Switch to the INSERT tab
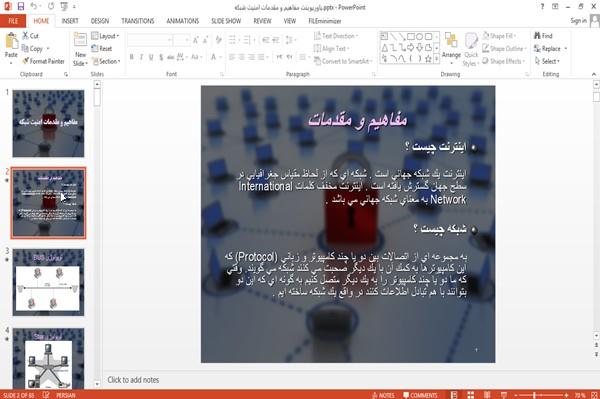The height and width of the screenshot is (399, 600). (x=70, y=21)
